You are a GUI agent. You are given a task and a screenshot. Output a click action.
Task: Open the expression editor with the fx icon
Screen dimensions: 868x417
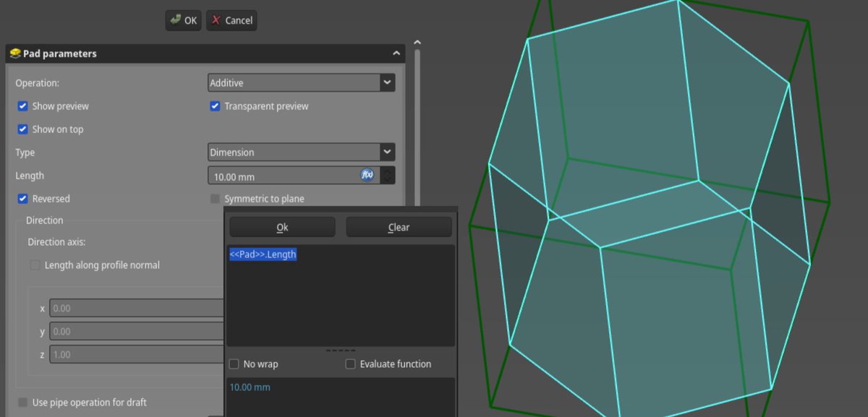367,175
